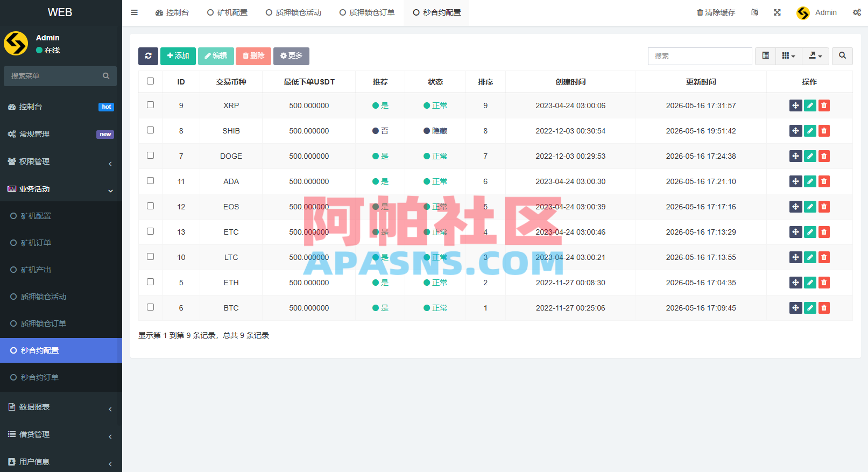Delete the SHIB row with trash icon
The width and height of the screenshot is (868, 472).
pyautogui.click(x=824, y=131)
